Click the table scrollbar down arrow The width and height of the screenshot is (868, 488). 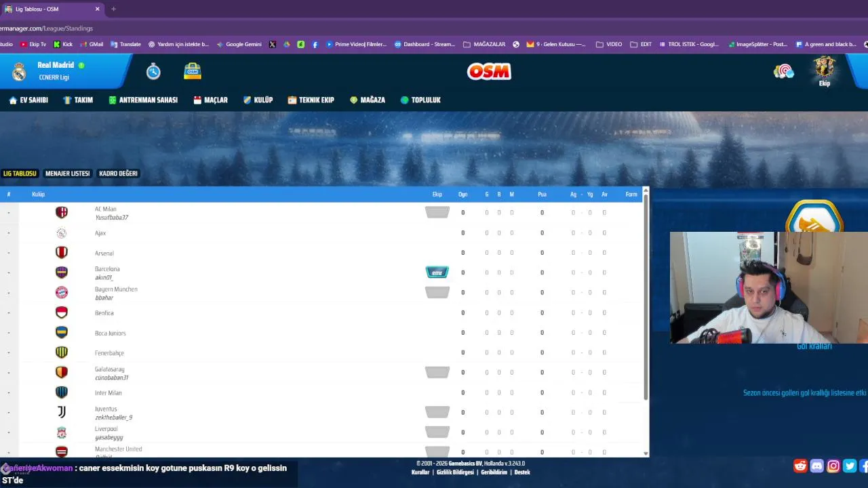click(646, 453)
